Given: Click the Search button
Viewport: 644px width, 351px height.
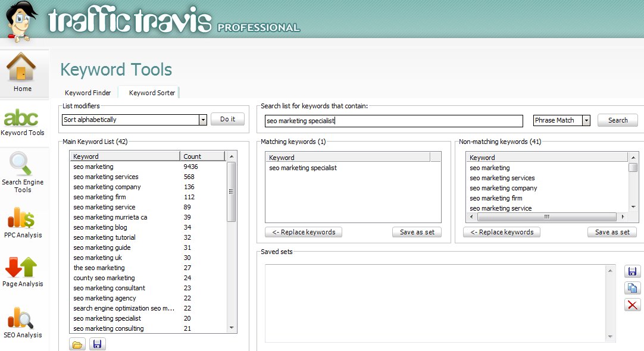Looking at the screenshot, I should click(x=617, y=120).
